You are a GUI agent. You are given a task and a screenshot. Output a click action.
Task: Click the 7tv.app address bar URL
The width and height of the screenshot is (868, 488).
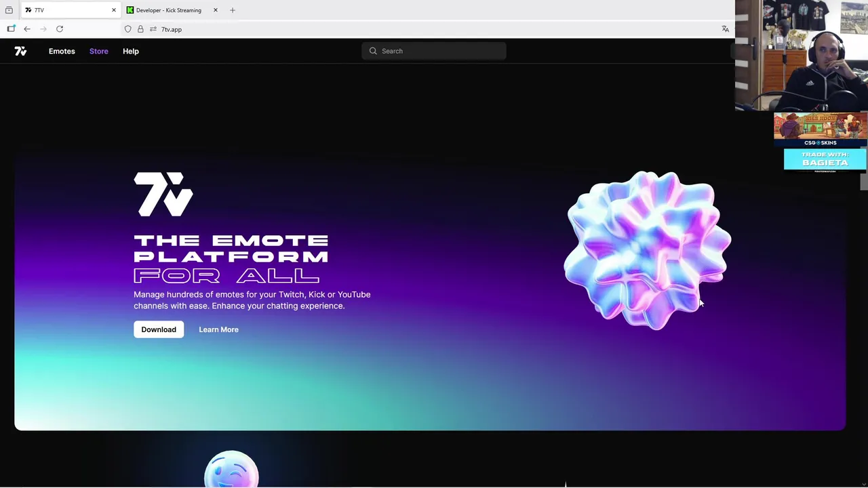pyautogui.click(x=172, y=29)
